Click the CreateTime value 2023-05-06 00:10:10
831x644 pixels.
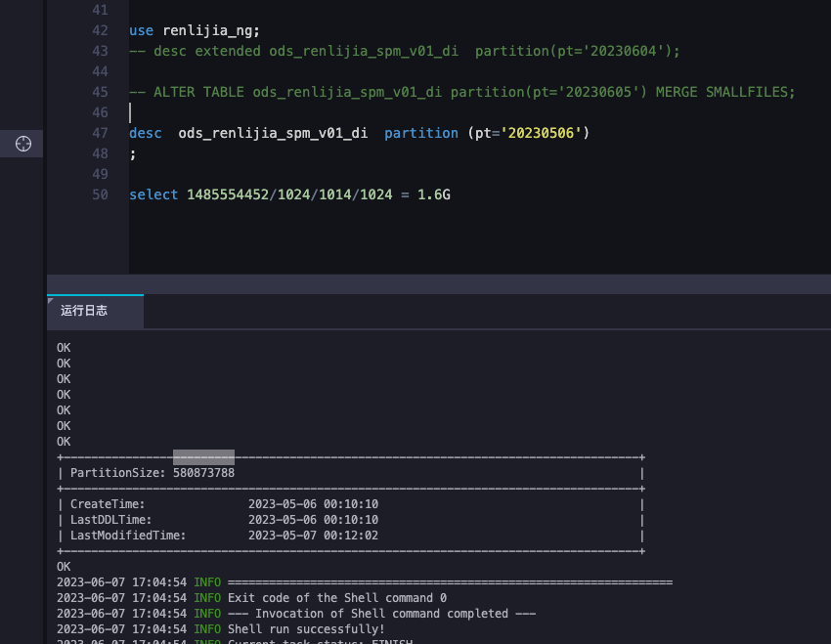click(x=313, y=504)
